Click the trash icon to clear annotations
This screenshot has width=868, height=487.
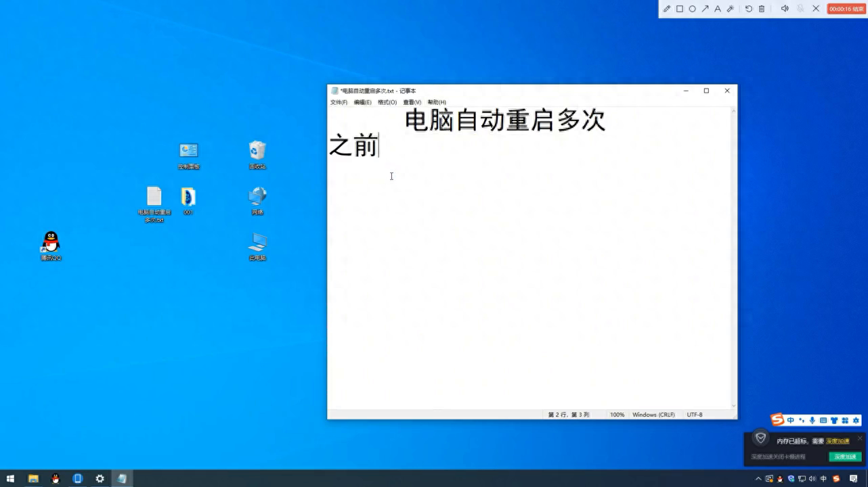click(762, 9)
